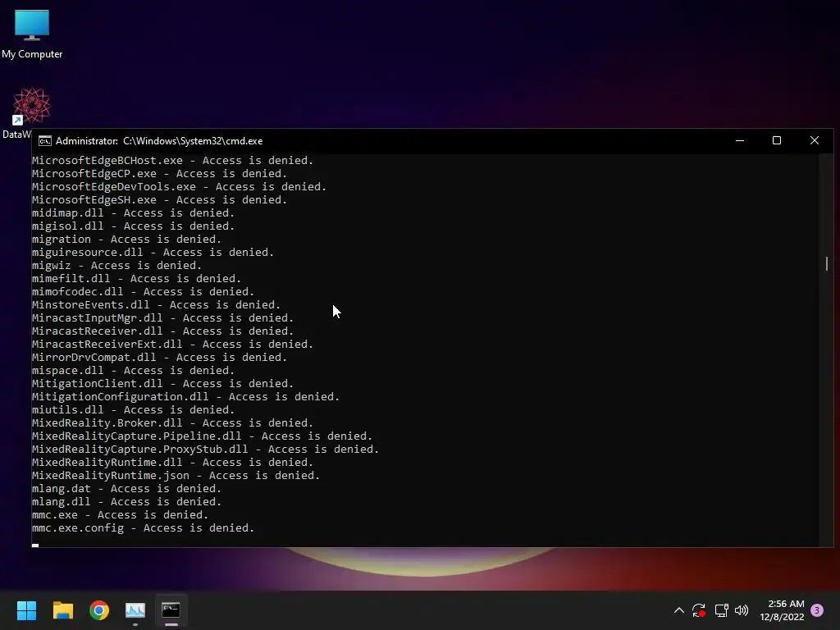Click the line MitigationClient.dll - Access is denied.
Screen dimensions: 840x630
(x=163, y=384)
